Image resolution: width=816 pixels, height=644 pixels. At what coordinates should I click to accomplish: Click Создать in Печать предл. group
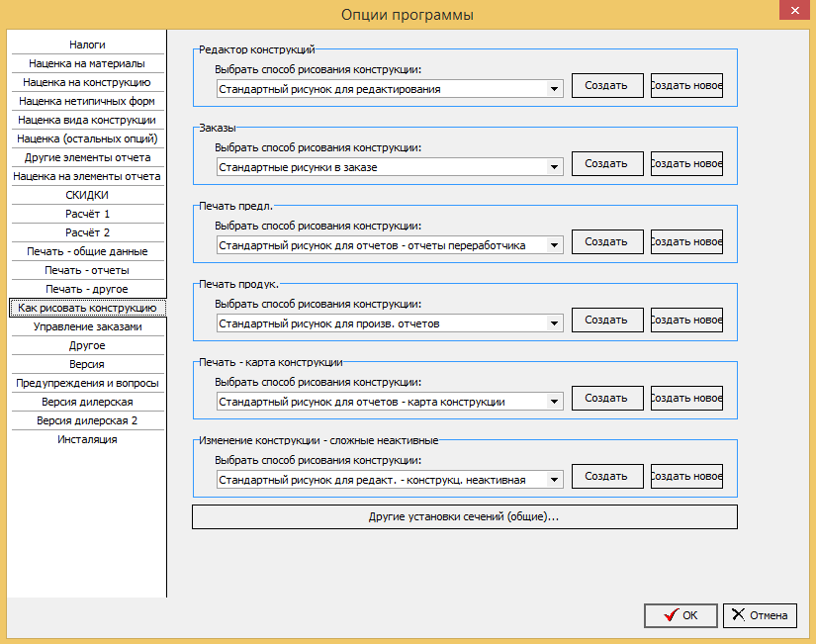[x=607, y=241]
